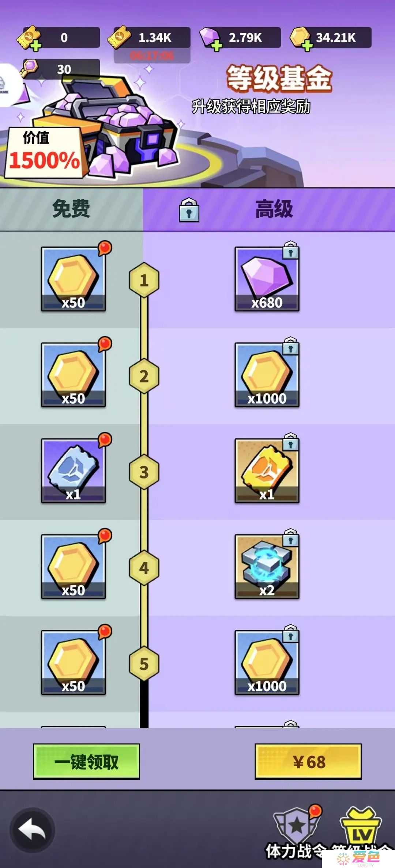Tap the back arrow button
Screen dimensions: 395x868
point(32,830)
